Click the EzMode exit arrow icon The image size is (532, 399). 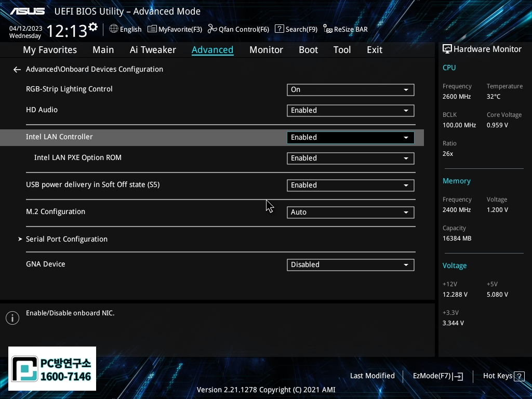pos(458,376)
